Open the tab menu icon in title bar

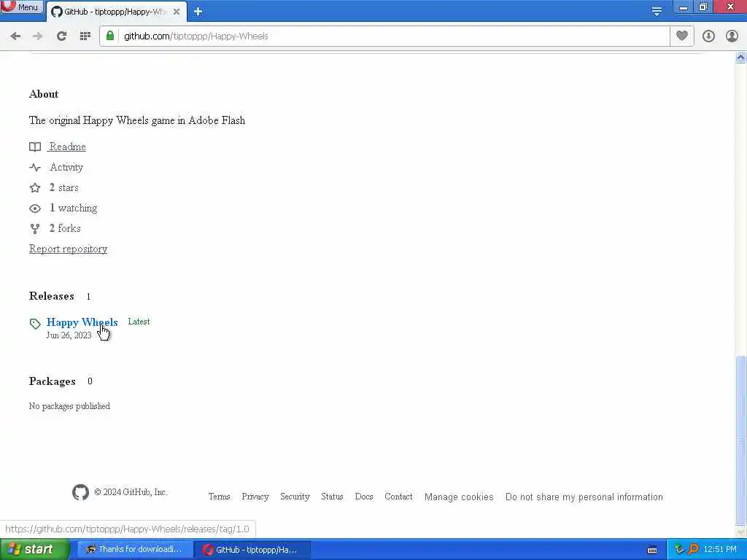(x=657, y=12)
